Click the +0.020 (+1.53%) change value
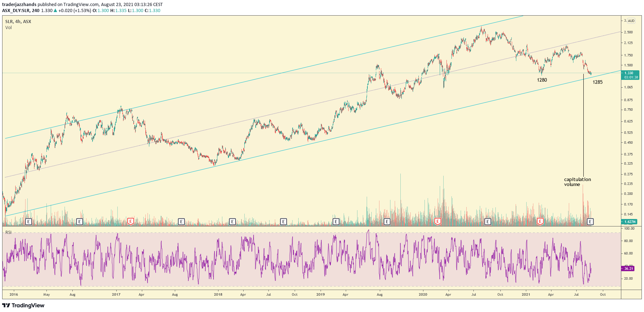The width and height of the screenshot is (644, 312). point(74,11)
